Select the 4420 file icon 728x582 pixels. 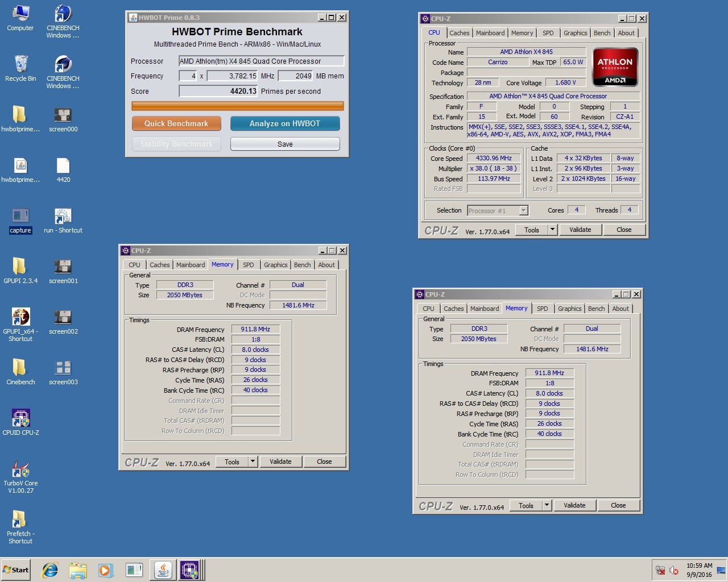click(x=63, y=170)
